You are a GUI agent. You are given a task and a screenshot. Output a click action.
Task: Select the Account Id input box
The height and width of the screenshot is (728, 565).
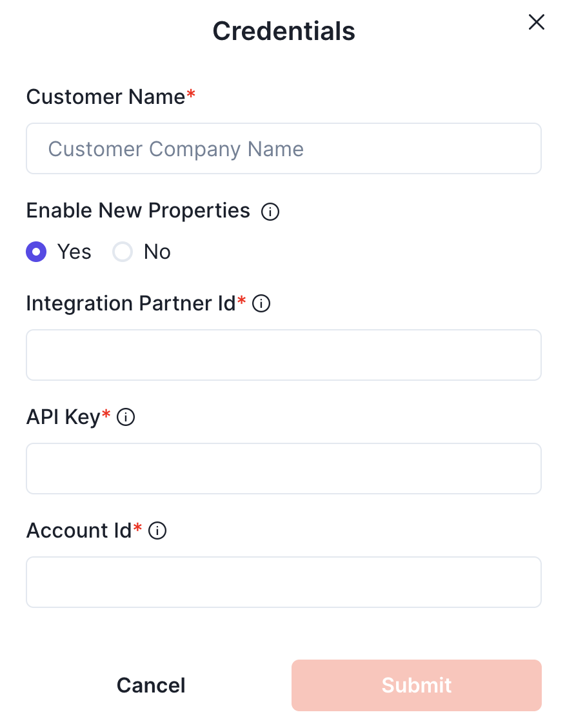coord(283,582)
